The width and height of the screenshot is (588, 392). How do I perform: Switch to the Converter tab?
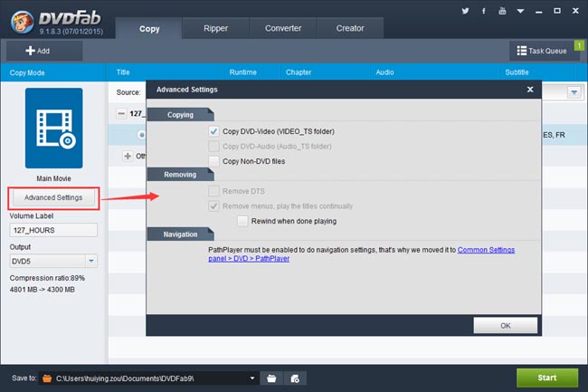tap(283, 28)
